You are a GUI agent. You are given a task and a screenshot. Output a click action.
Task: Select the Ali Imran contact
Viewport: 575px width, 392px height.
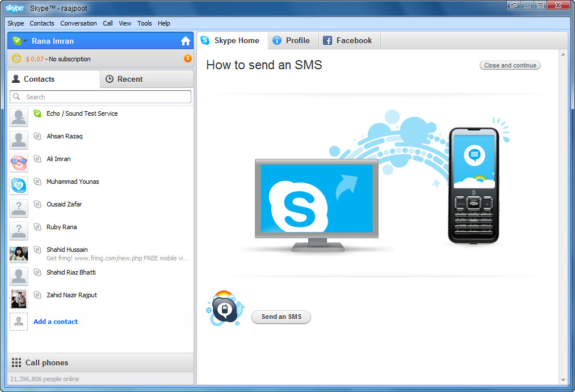coord(100,163)
